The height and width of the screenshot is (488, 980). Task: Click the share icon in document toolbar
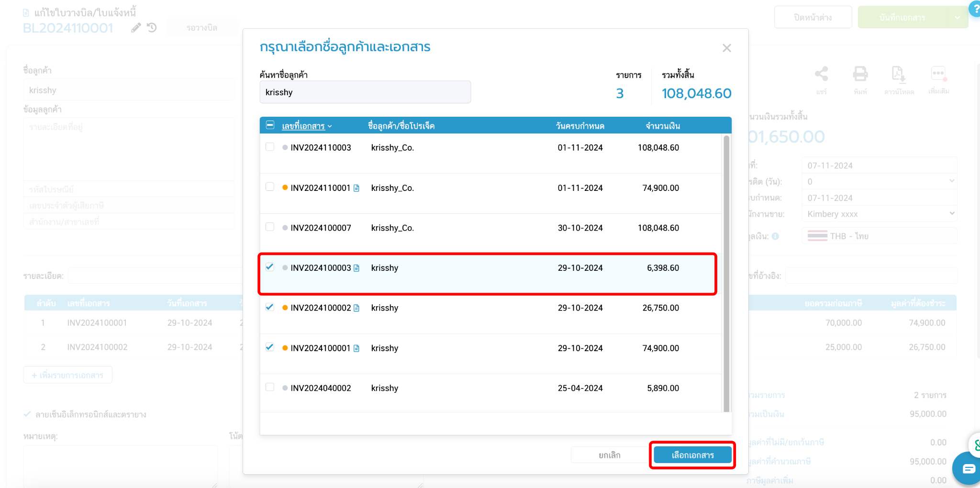821,74
